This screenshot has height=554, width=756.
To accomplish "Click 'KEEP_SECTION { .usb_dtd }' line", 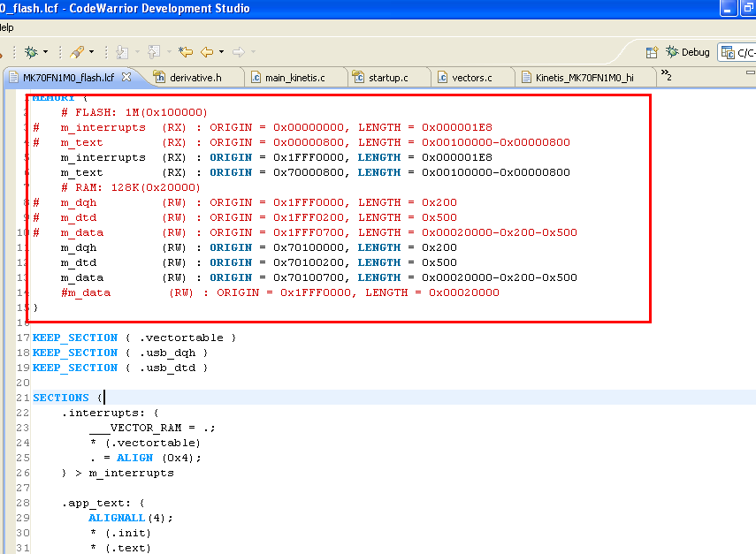I will (x=120, y=368).
